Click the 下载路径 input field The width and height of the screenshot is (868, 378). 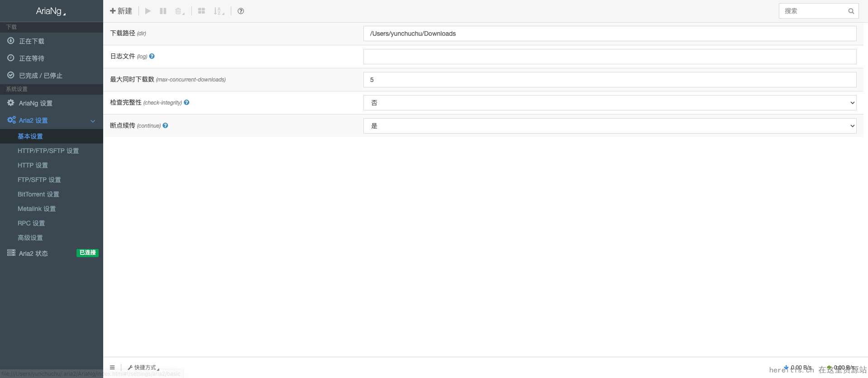click(x=610, y=33)
